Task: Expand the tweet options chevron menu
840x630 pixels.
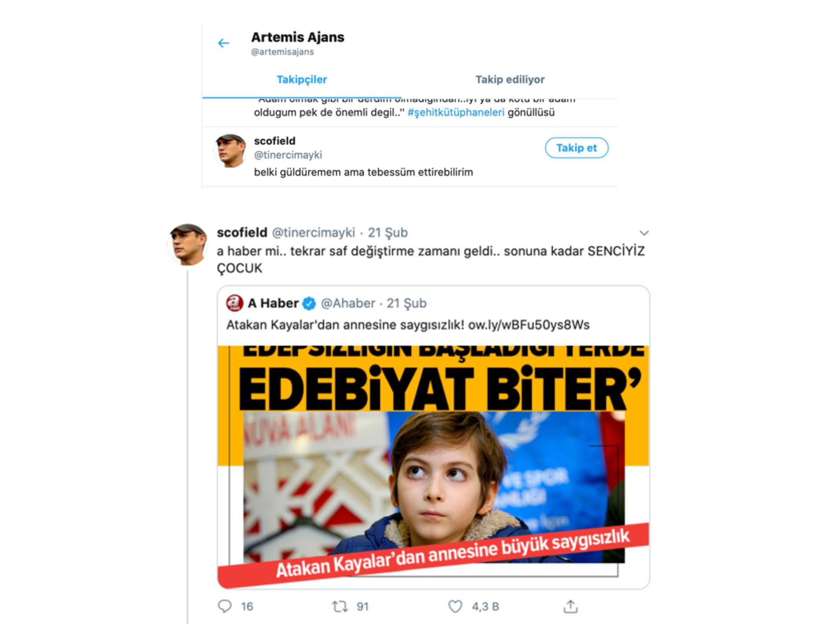Action: pos(644,233)
